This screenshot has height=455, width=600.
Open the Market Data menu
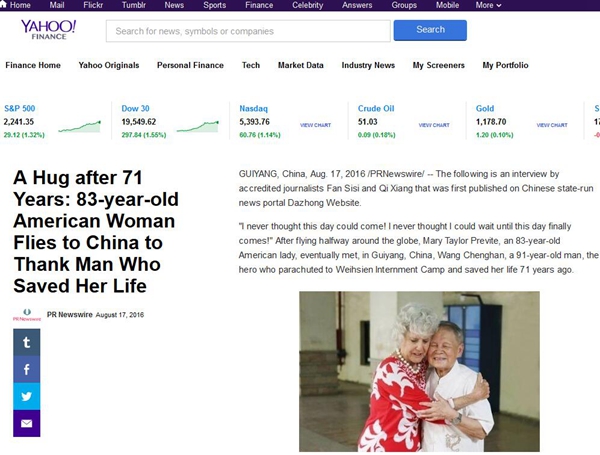tap(301, 65)
